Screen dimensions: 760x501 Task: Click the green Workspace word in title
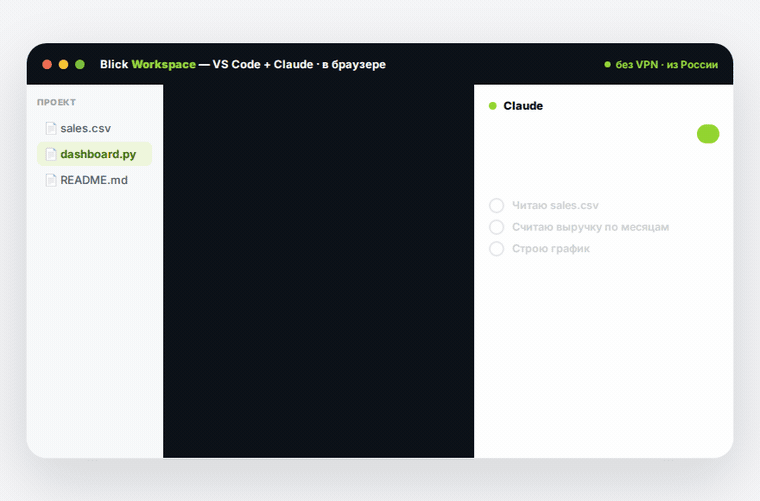click(x=163, y=64)
